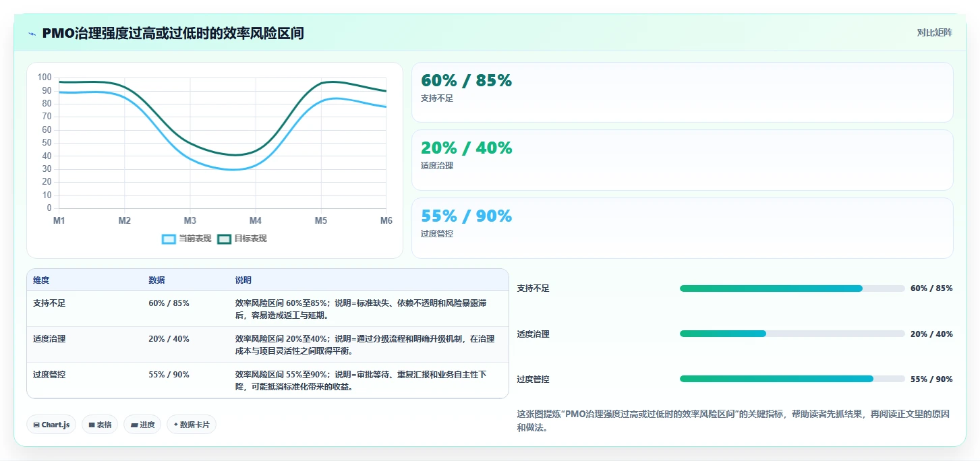Click the 支持不足 table row cell

(x=49, y=303)
